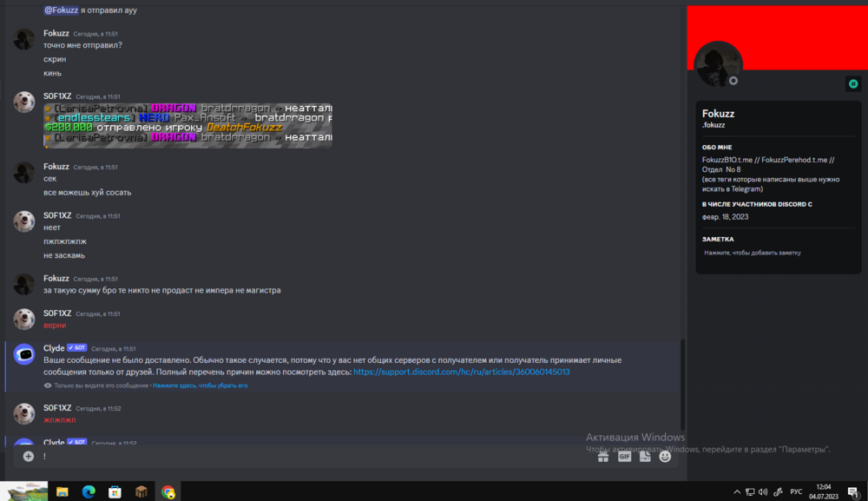868x501 pixels.
Task: Click the Clyde username at 11:51
Action: click(54, 348)
